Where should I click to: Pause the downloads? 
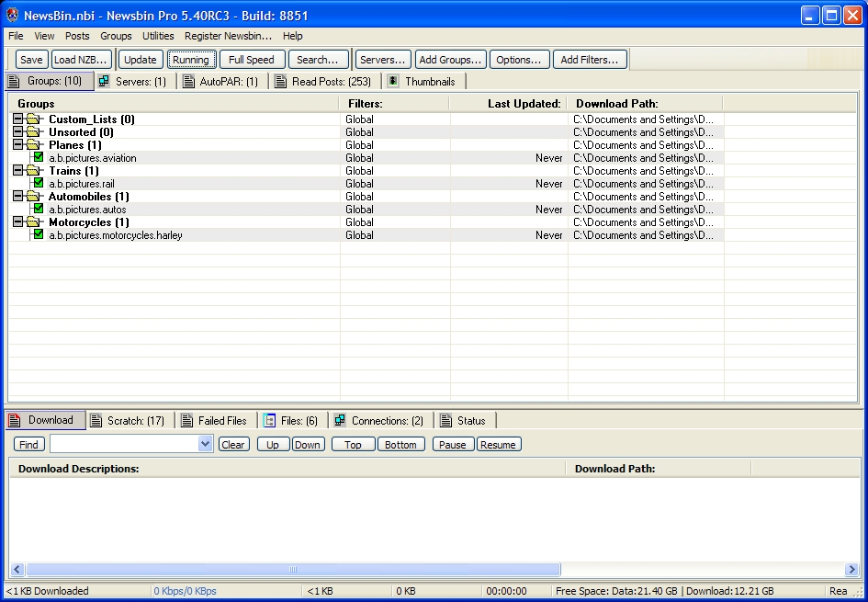point(453,444)
